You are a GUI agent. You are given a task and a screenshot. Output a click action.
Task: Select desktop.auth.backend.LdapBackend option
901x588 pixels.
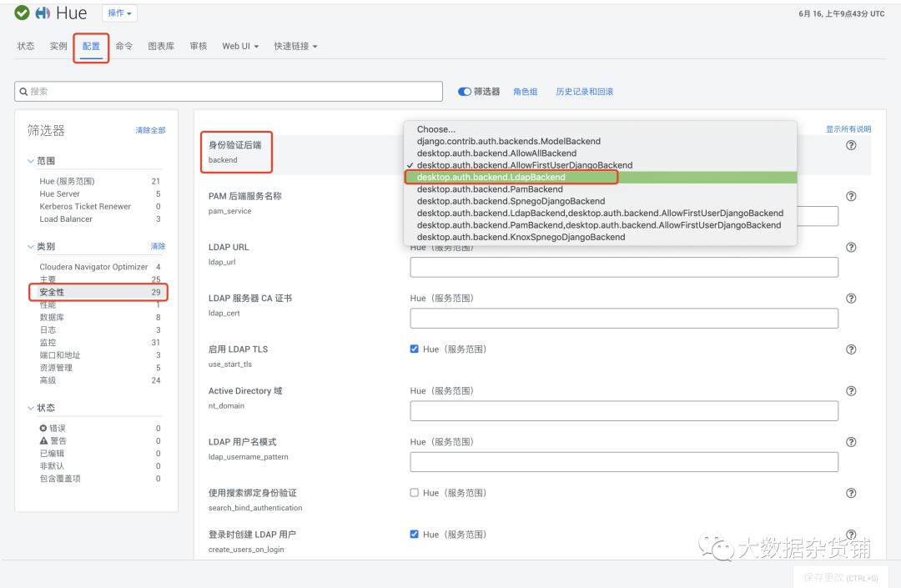pos(600,178)
